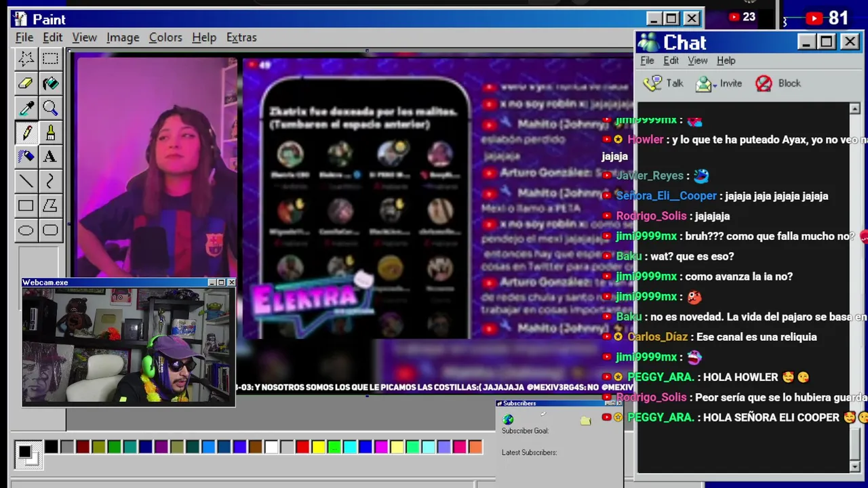Pick the black color swatch in palette
This screenshot has height=488, width=868.
pos(52,447)
